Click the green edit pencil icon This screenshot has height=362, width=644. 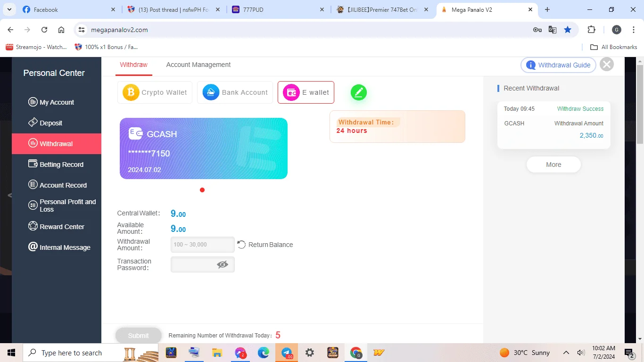(359, 92)
